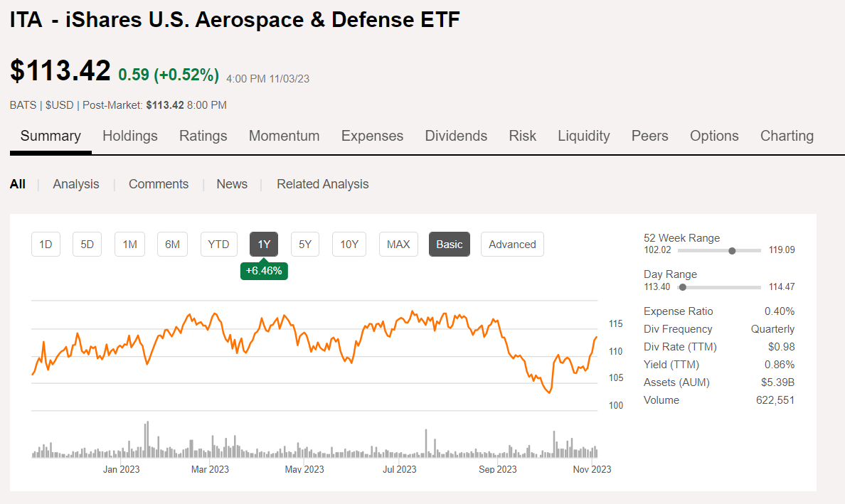This screenshot has width=845, height=504.
Task: Open the Summary tab
Action: click(x=51, y=136)
